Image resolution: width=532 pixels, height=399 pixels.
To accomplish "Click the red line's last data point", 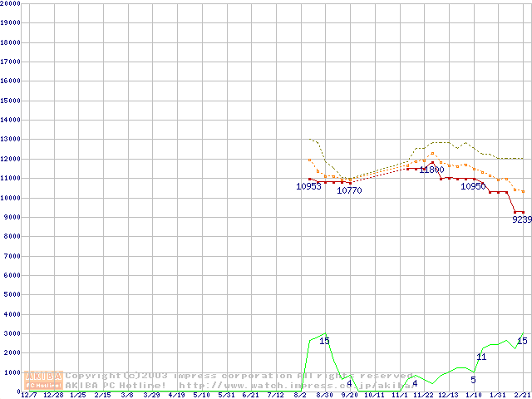I will (x=523, y=212).
